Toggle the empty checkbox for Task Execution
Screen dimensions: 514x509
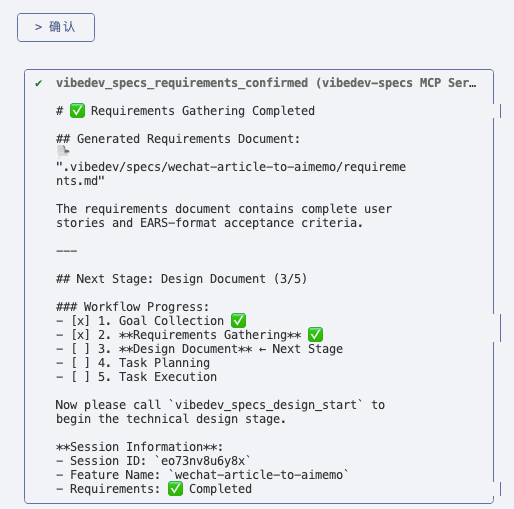tap(81, 377)
